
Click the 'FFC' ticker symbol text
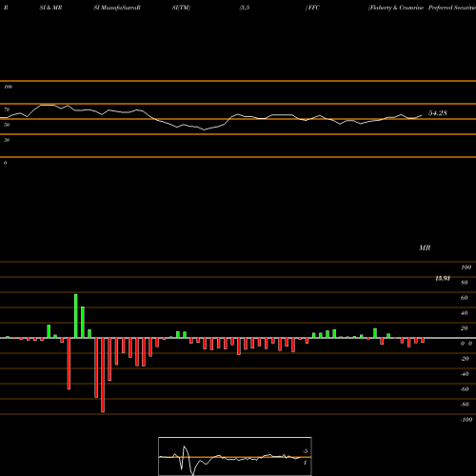(x=314, y=8)
